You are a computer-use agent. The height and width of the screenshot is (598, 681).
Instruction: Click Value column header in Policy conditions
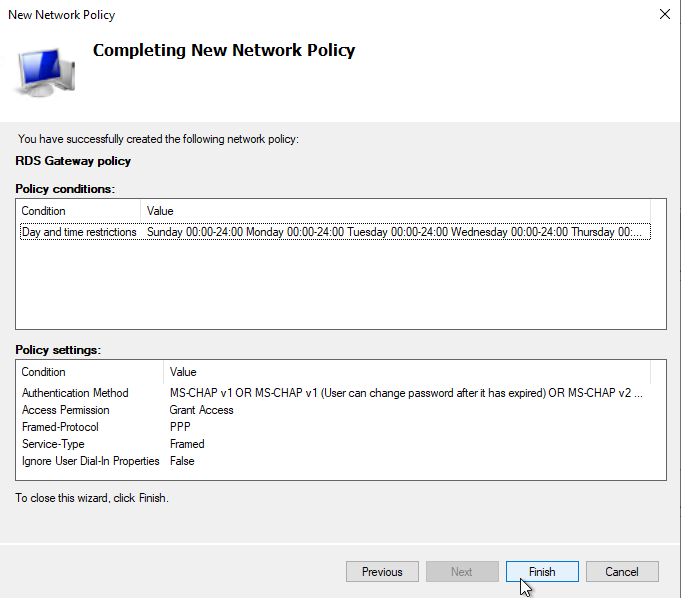pyautogui.click(x=160, y=211)
